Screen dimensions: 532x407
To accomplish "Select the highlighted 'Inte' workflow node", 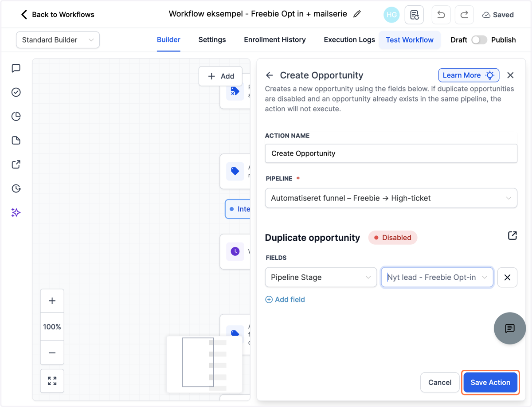I will (x=238, y=209).
